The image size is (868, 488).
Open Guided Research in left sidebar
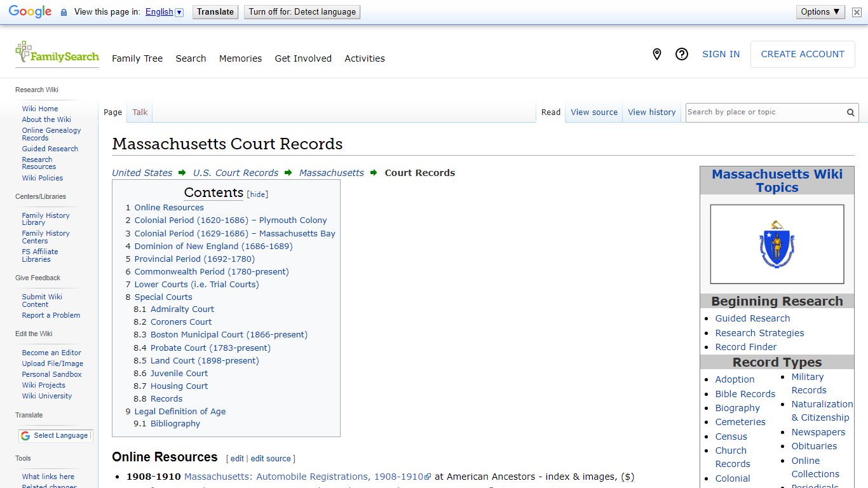click(x=50, y=149)
